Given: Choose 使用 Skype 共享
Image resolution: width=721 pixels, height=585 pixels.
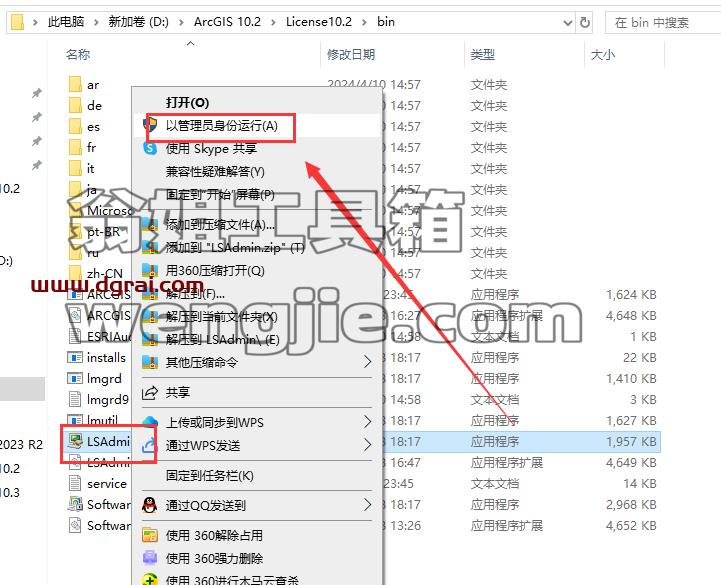Looking at the screenshot, I should [x=211, y=149].
